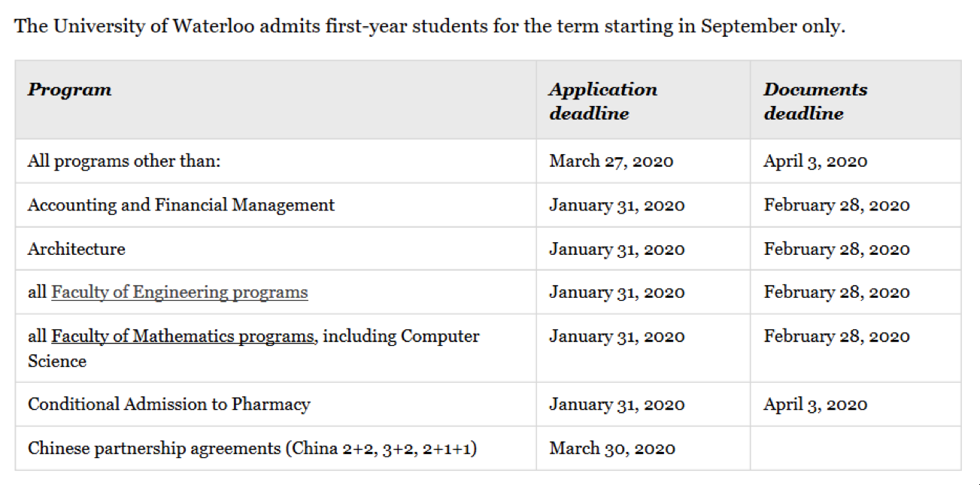Click Architecture's February 28, 2020 documents deadline

[836, 249]
